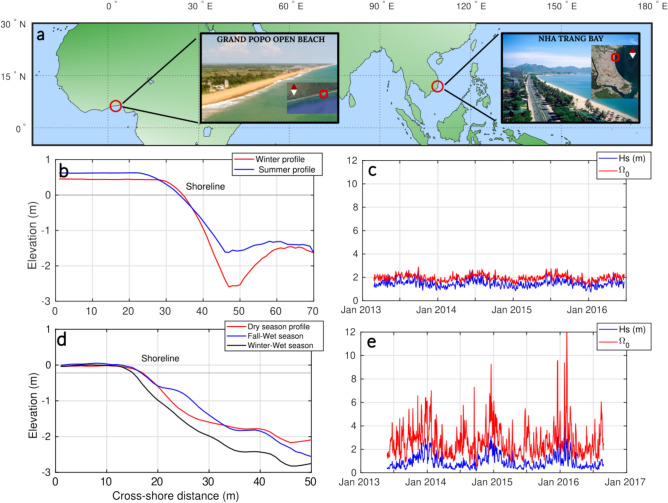Click 'Jan 2017' tick in panel e
668x503 pixels.
coord(625,482)
